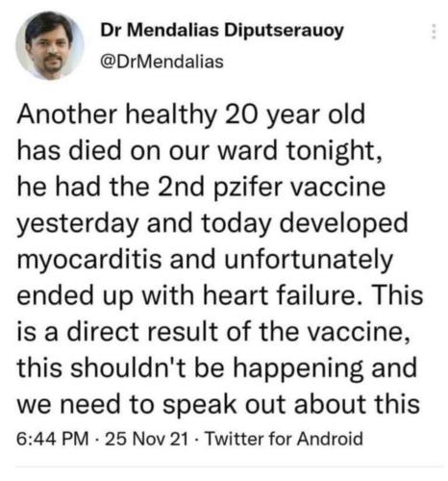Viewport: 448px width, 481px height.
Task: Click the 6:44 PM timestamp
Action: pos(53,439)
